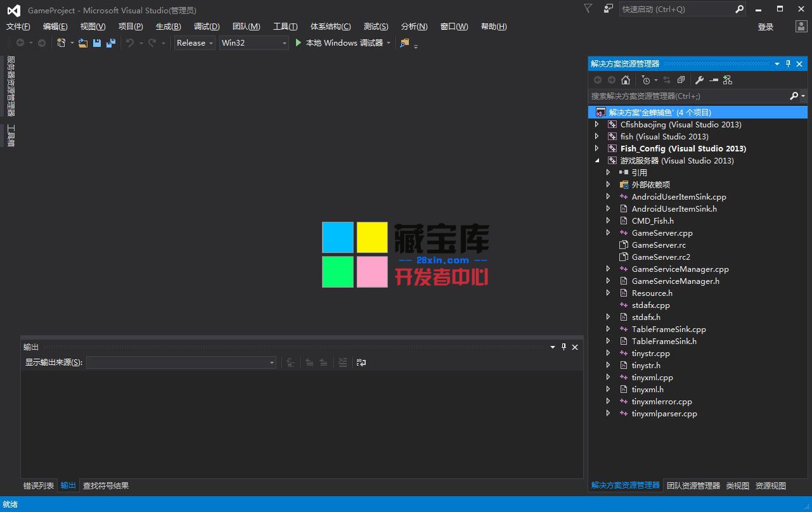Open debugger target dropdown arrow

click(x=389, y=43)
